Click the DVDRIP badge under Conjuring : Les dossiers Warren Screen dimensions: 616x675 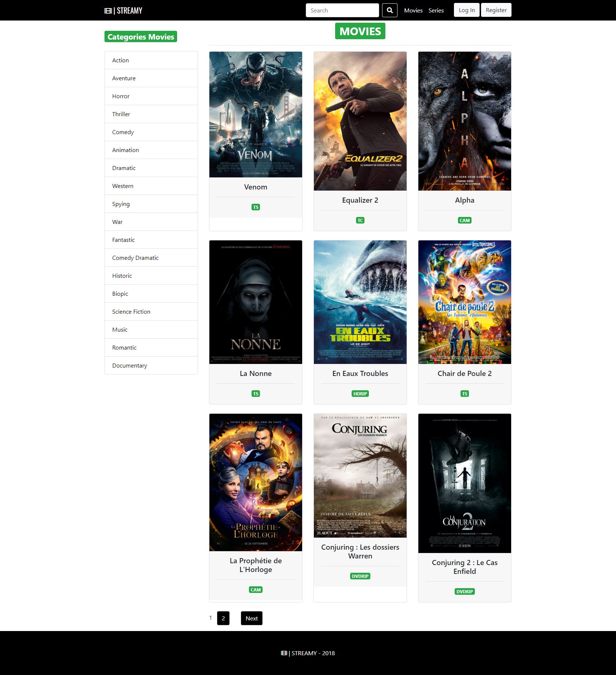pyautogui.click(x=360, y=576)
